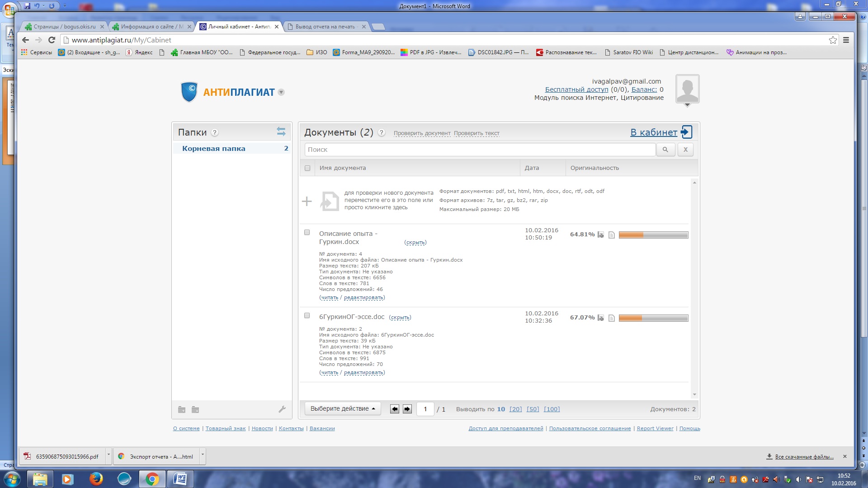The image size is (868, 488).
Task: Sort by the Имя документа column
Action: click(342, 168)
